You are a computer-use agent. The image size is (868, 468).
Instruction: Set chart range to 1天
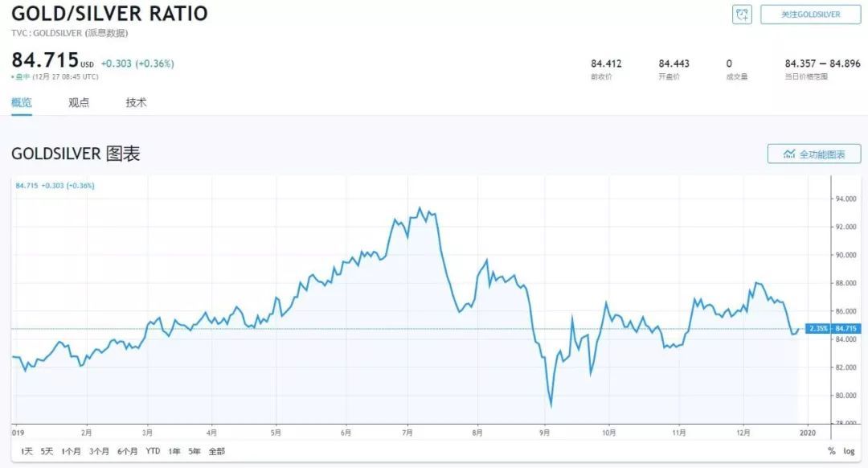(x=27, y=451)
